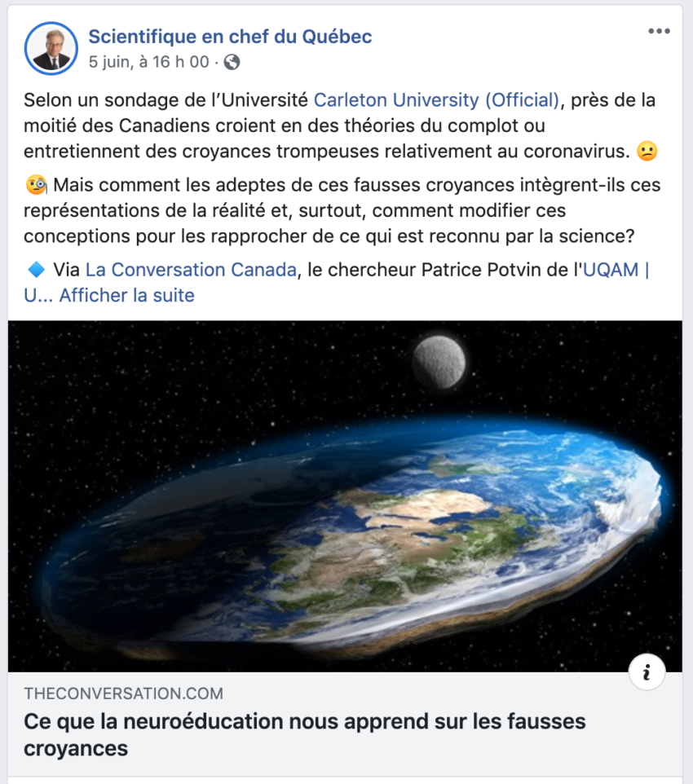This screenshot has width=693, height=784.
Task: Click the moon in the article image
Action: pos(439,358)
